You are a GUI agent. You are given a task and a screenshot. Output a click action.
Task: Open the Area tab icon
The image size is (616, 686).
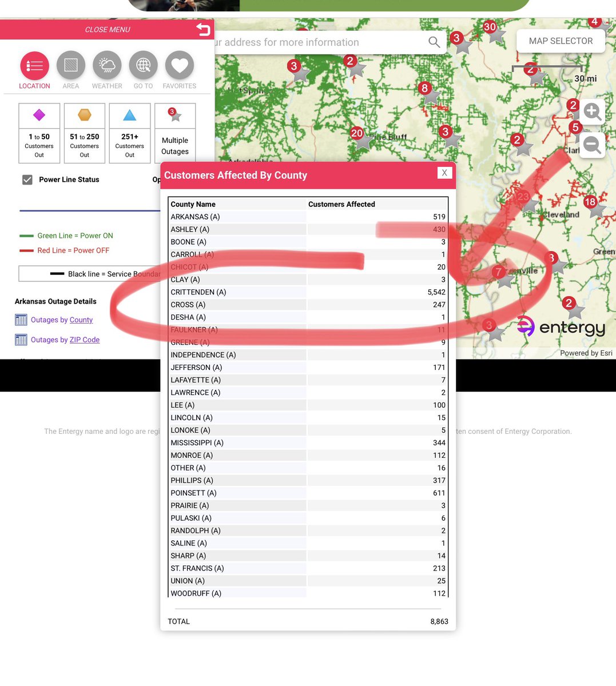[71, 66]
